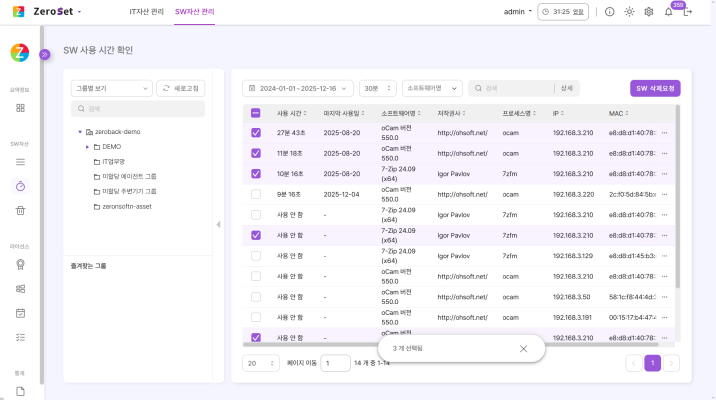Open the dashboard grid icon in sidebar
716x400 pixels.
pos(20,108)
